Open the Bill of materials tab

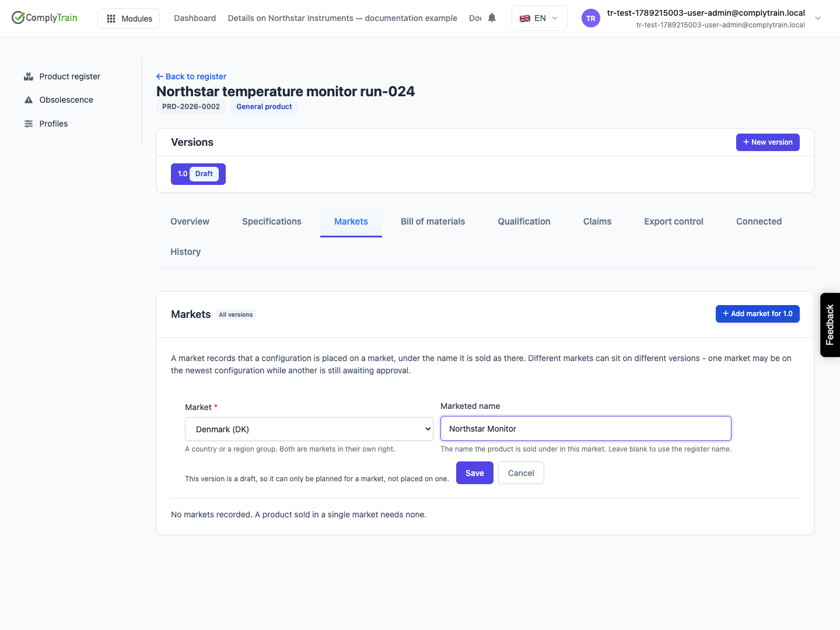pos(433,222)
